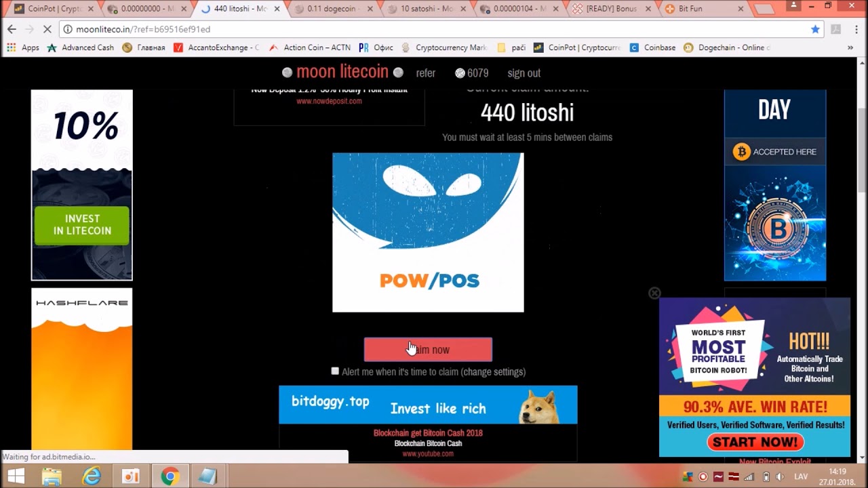Tick the Alert me when it's time to claim checkbox

tap(335, 371)
